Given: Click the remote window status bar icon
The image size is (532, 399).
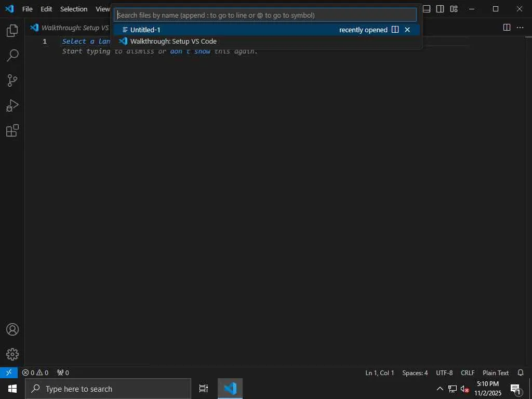Looking at the screenshot, I should tap(9, 373).
